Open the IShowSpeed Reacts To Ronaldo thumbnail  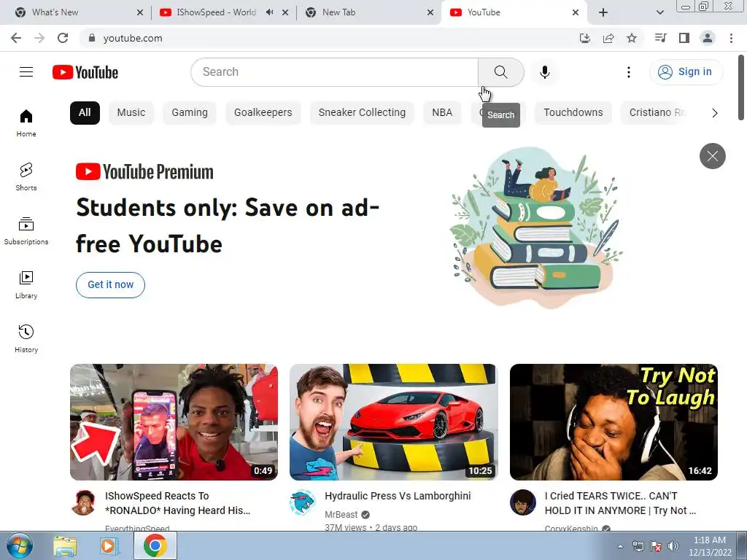(x=174, y=422)
